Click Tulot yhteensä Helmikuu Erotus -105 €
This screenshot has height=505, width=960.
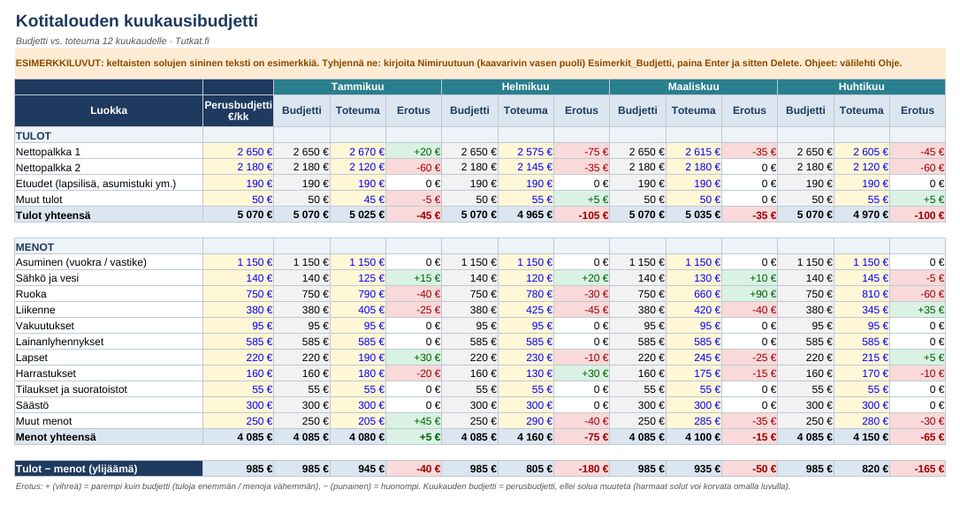point(581,215)
